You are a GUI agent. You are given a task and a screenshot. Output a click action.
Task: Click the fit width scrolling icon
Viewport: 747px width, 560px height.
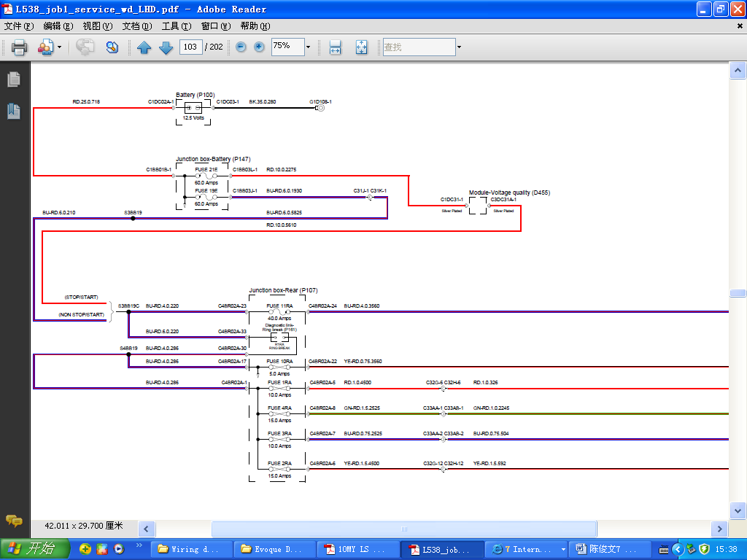tap(336, 47)
